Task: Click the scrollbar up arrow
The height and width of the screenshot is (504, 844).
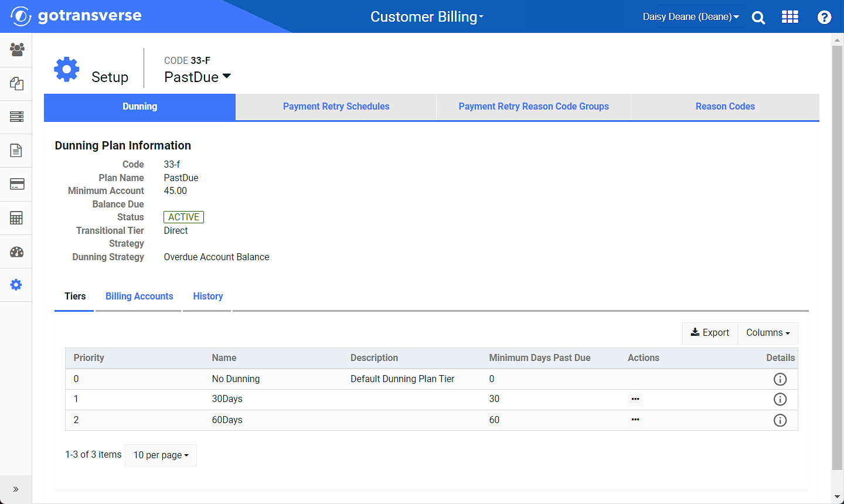Action: coord(837,39)
